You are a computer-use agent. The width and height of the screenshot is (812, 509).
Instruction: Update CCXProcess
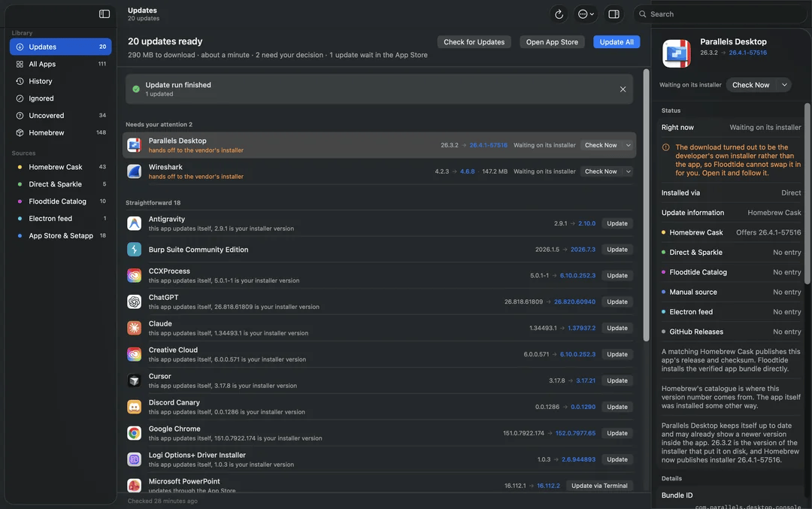point(617,275)
